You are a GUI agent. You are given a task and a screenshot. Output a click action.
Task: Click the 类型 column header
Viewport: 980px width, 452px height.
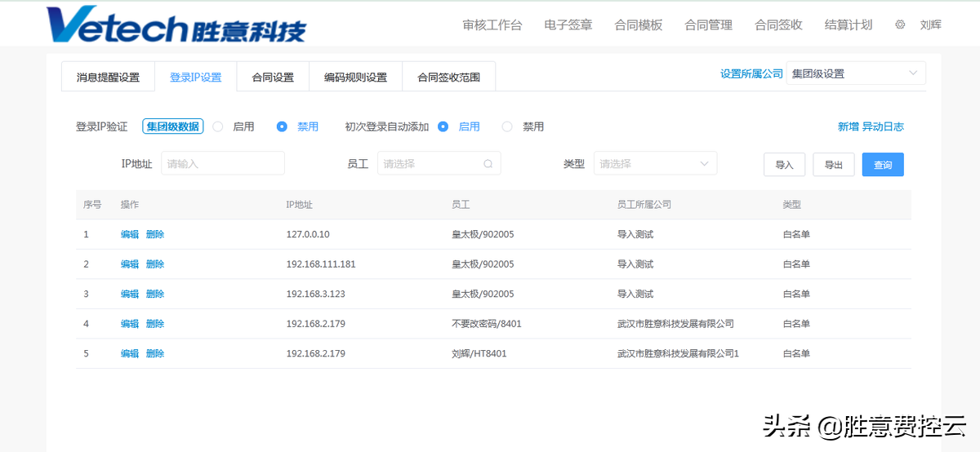792,205
